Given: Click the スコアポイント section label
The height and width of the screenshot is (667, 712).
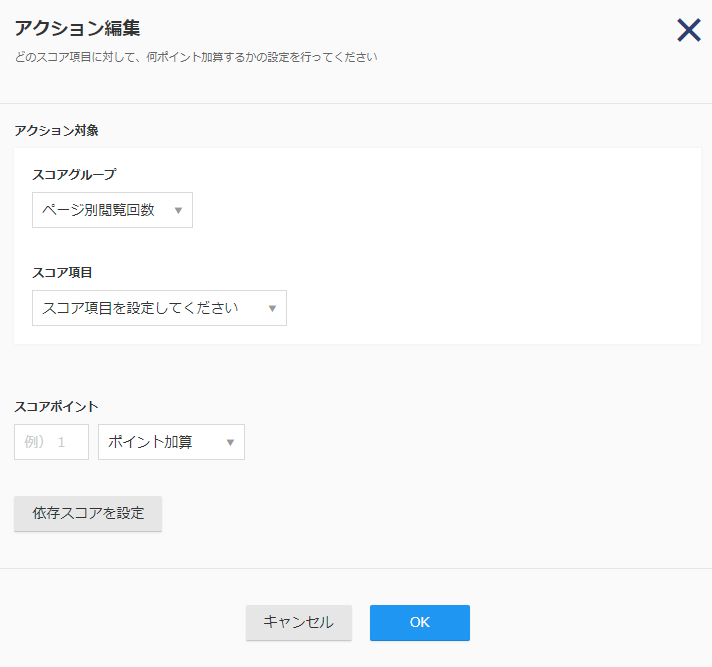Looking at the screenshot, I should tap(56, 406).
